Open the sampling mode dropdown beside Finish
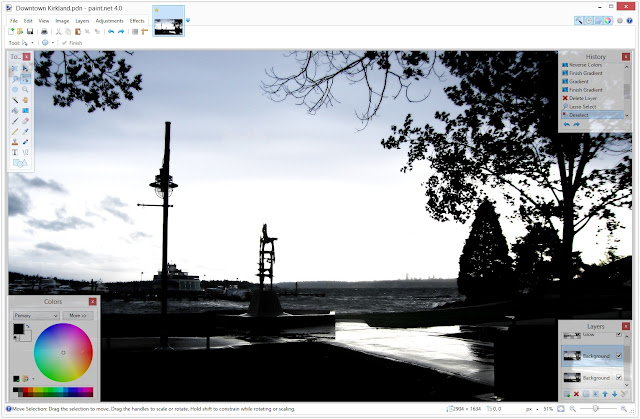 click(47, 43)
